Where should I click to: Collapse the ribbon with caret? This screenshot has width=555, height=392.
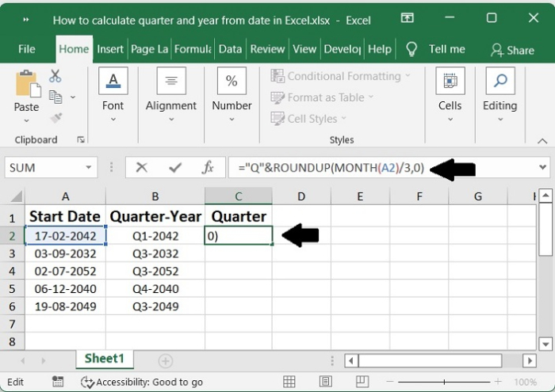[x=542, y=141]
